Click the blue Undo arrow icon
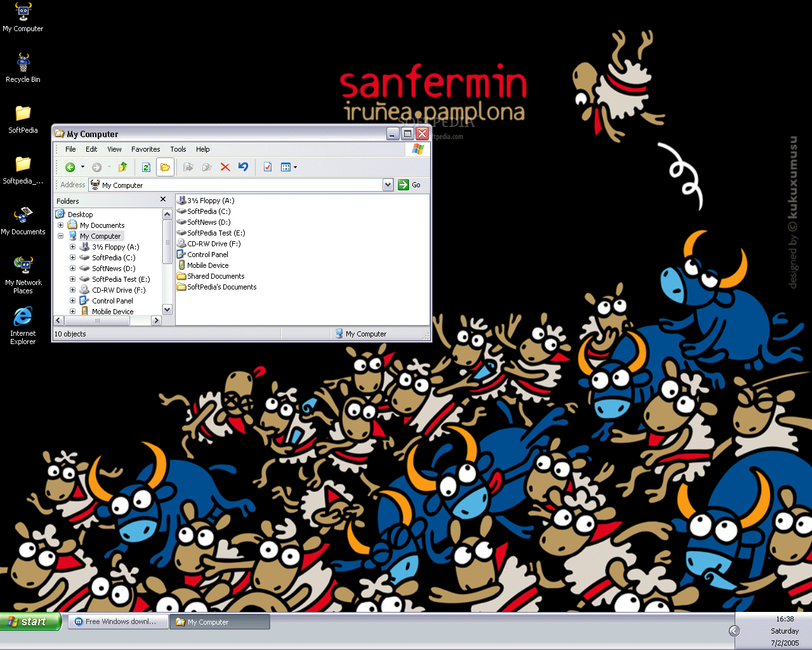Viewport: 812px width, 650px height. click(x=243, y=167)
